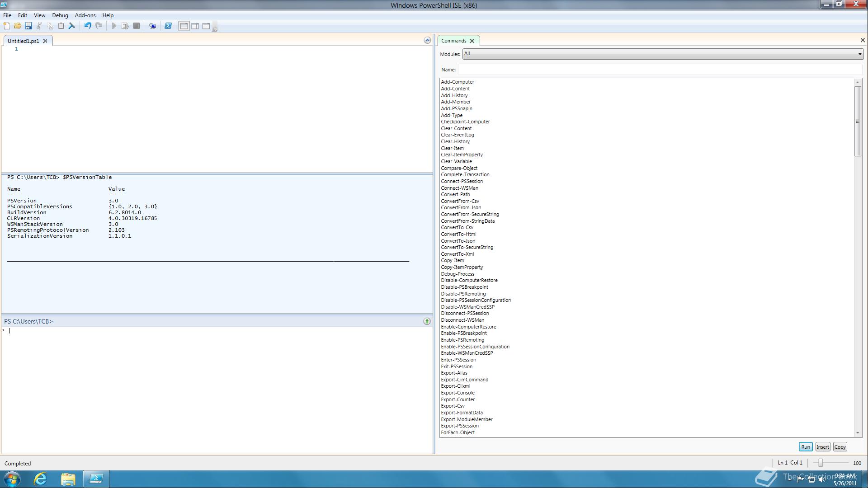The image size is (868, 488).
Task: Save the current script
Action: tap(28, 26)
